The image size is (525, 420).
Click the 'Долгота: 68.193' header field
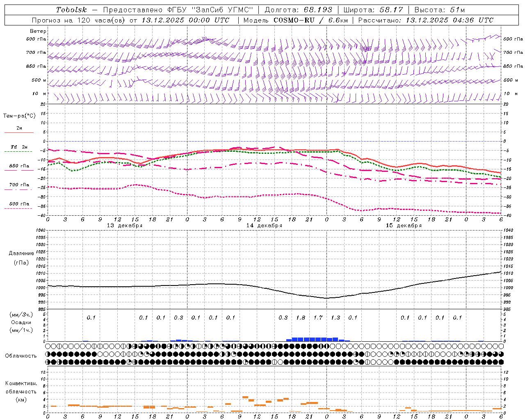(298, 9)
